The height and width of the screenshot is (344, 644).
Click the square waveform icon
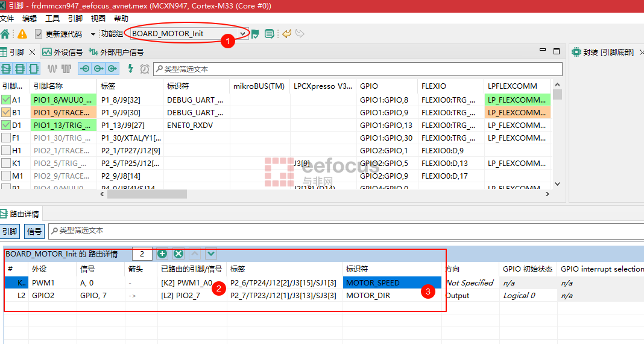(66, 69)
